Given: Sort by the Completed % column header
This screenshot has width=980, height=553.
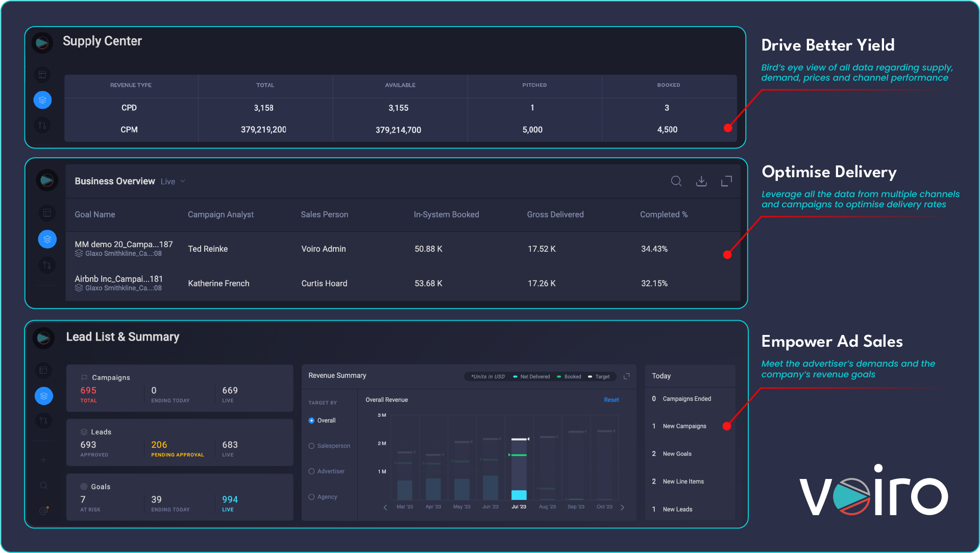Looking at the screenshot, I should 664,214.
